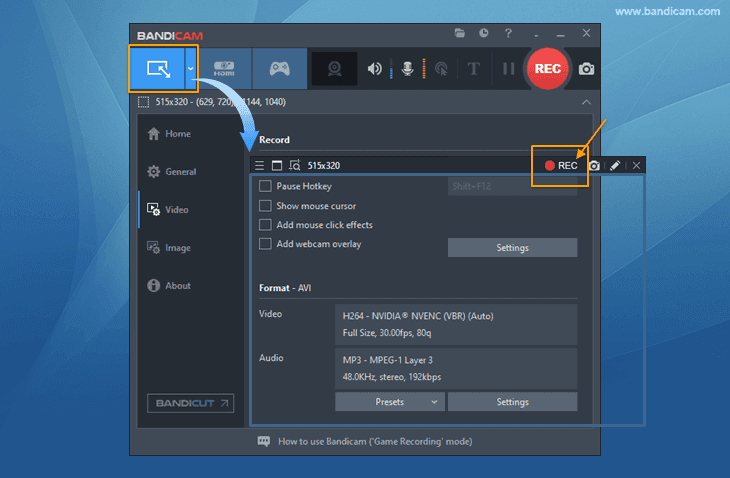Open the About tab
This screenshot has height=478, width=730.
[178, 286]
